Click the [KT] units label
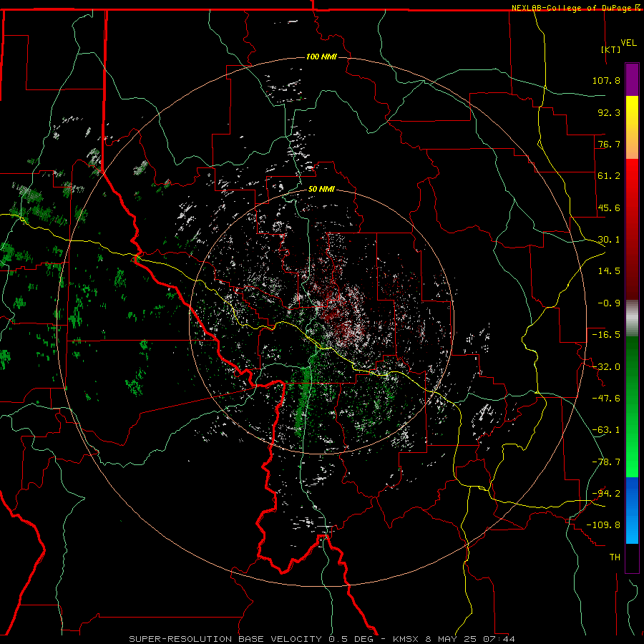 coord(610,49)
